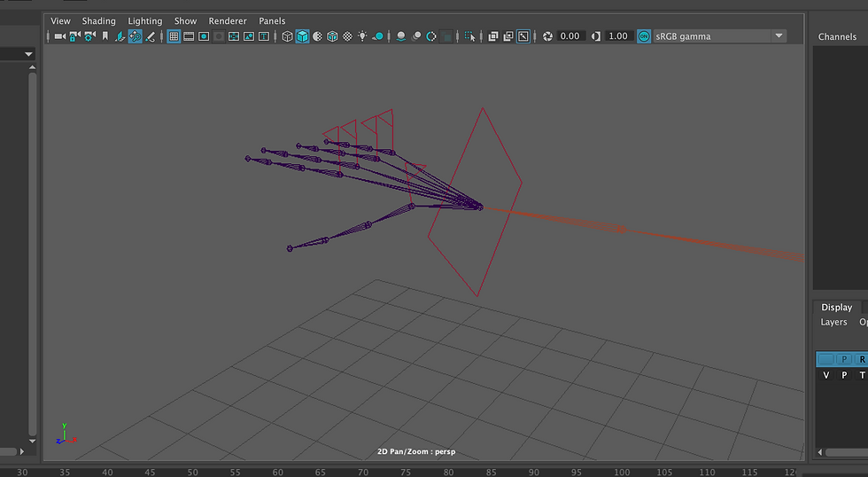The width and height of the screenshot is (868, 477).
Task: Click the Image Plane icon
Action: [x=120, y=36]
